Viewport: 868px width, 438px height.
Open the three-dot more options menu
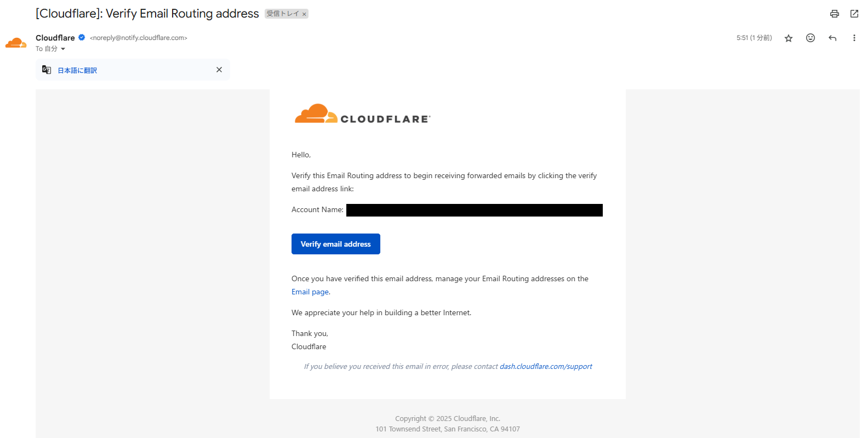[854, 38]
